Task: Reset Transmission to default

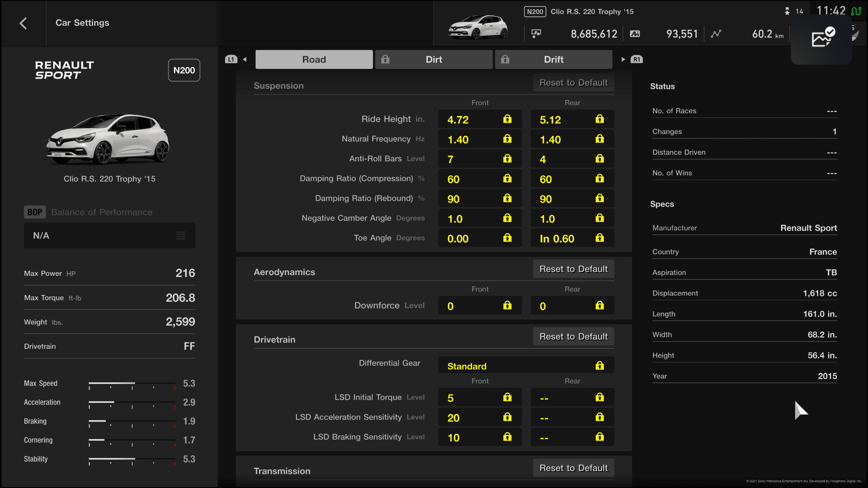Action: [x=573, y=468]
